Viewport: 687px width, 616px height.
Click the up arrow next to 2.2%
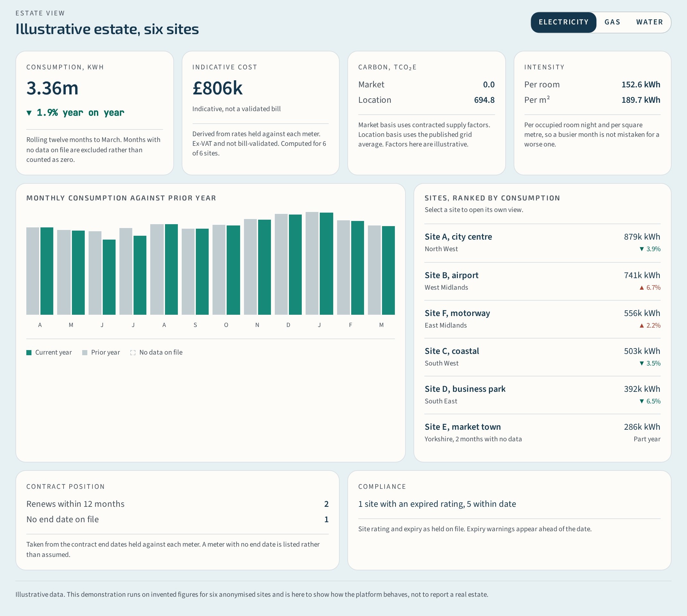click(642, 326)
